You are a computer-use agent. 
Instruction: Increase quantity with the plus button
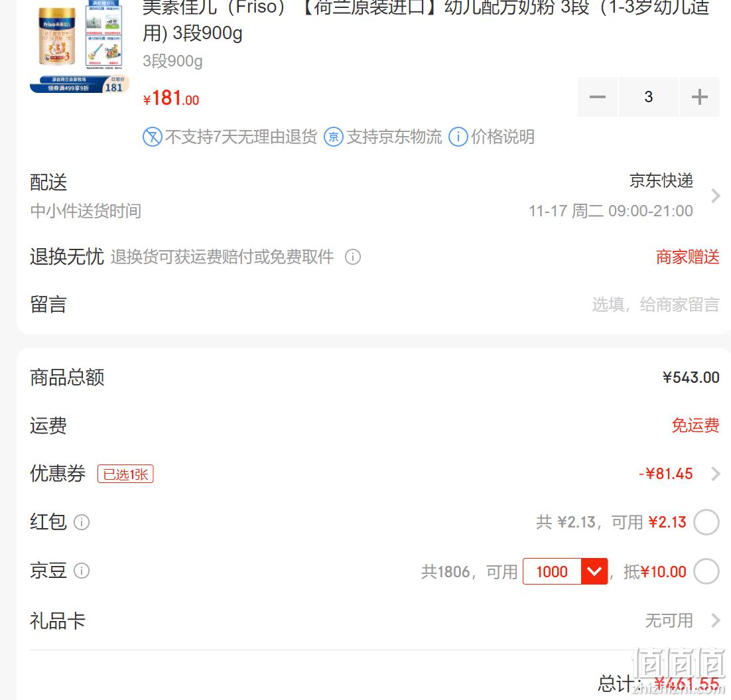(699, 97)
